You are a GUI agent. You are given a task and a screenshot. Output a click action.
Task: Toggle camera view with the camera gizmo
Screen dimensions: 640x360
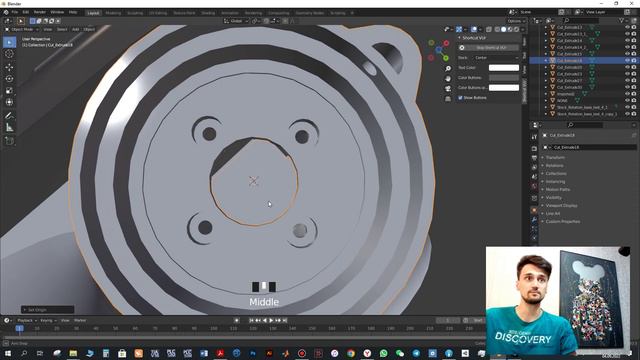pos(448,89)
